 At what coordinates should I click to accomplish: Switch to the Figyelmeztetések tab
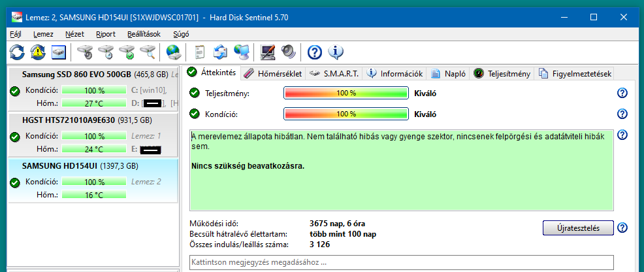pyautogui.click(x=575, y=74)
